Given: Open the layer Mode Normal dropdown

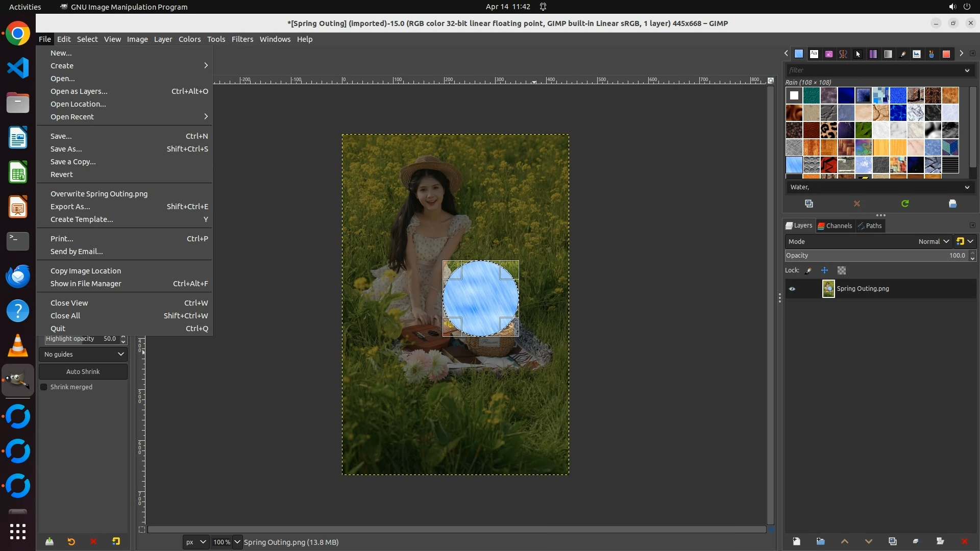Looking at the screenshot, I should [933, 242].
